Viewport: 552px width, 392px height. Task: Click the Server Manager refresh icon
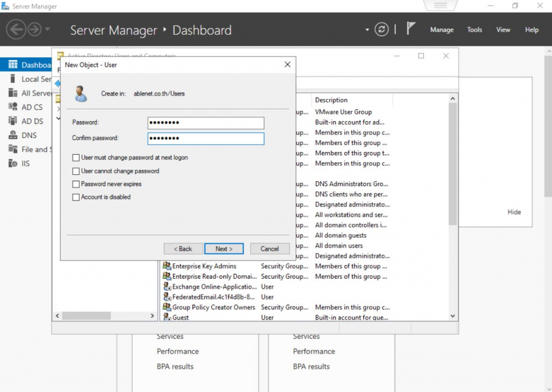382,30
